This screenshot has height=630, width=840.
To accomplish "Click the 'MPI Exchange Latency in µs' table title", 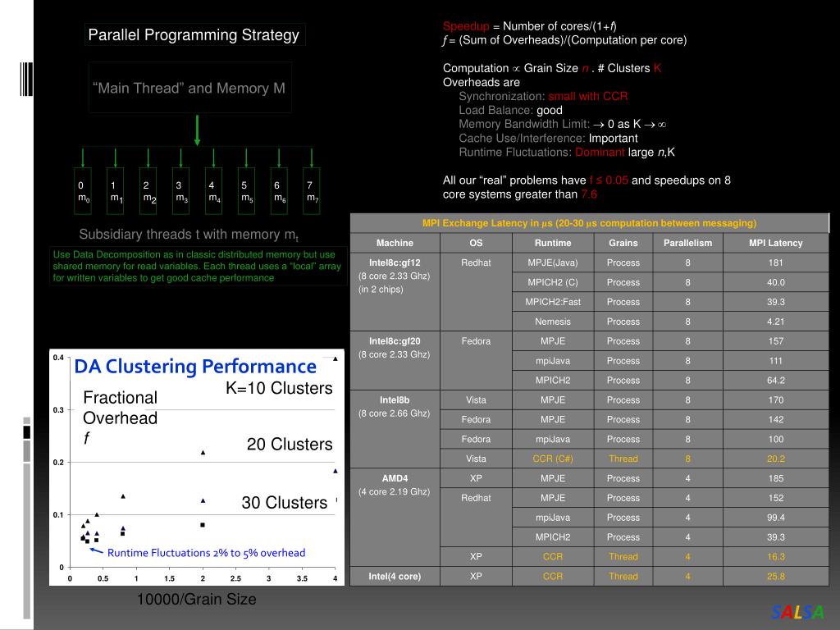I will (x=589, y=223).
